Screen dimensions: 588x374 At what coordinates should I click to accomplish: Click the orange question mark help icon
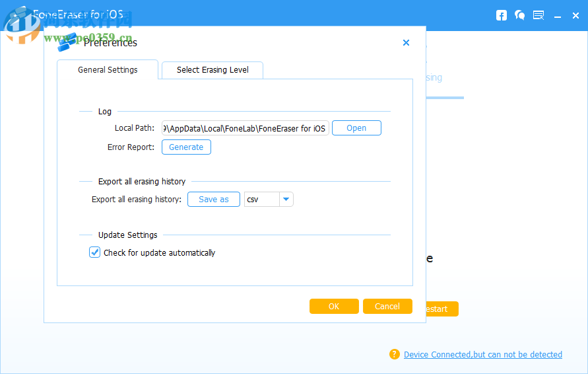point(395,354)
